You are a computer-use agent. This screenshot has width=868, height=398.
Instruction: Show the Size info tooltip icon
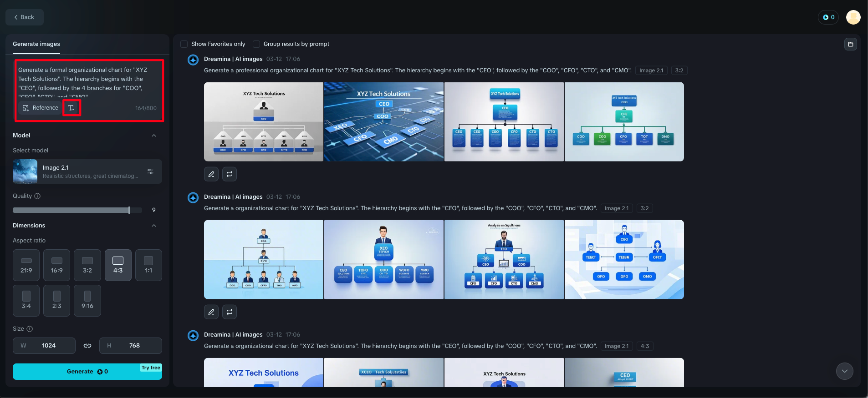point(30,329)
